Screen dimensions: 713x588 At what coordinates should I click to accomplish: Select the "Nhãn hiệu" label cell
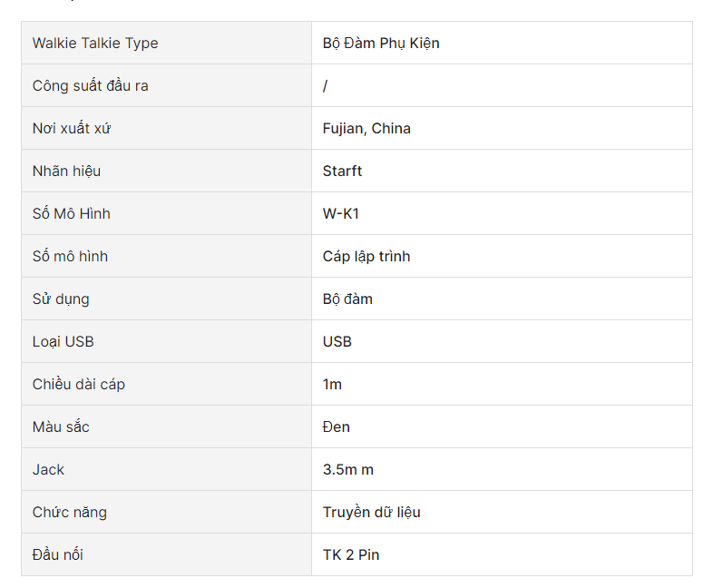(67, 171)
